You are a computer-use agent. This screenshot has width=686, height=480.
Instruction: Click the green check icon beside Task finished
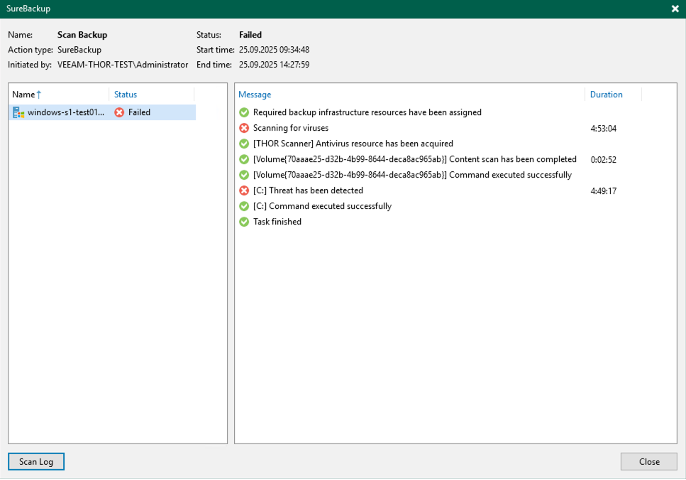244,222
